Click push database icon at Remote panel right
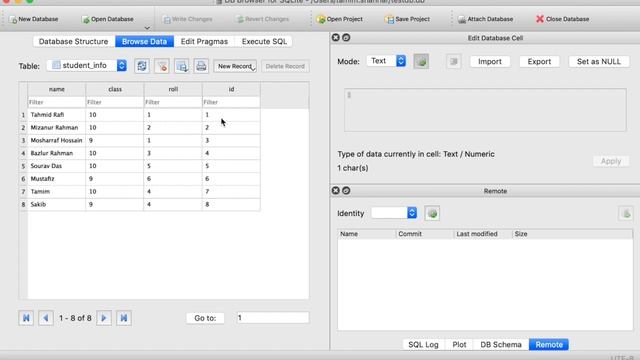640x360 pixels. pyautogui.click(x=626, y=213)
